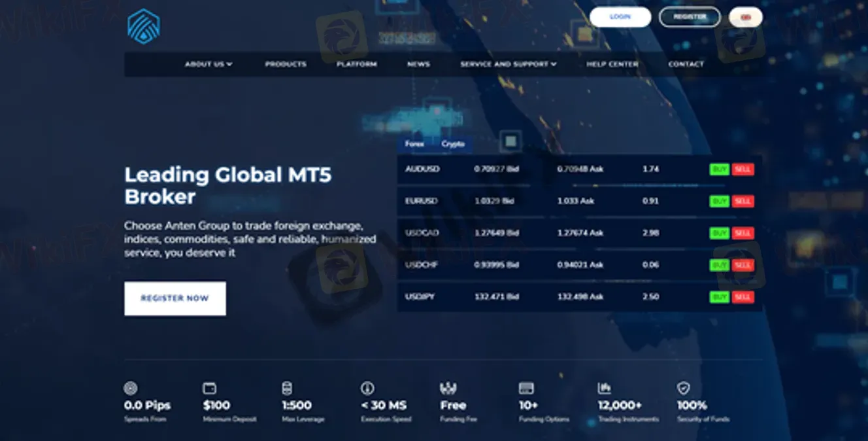This screenshot has width=868, height=441.
Task: Sell EURUSD
Action: click(743, 202)
